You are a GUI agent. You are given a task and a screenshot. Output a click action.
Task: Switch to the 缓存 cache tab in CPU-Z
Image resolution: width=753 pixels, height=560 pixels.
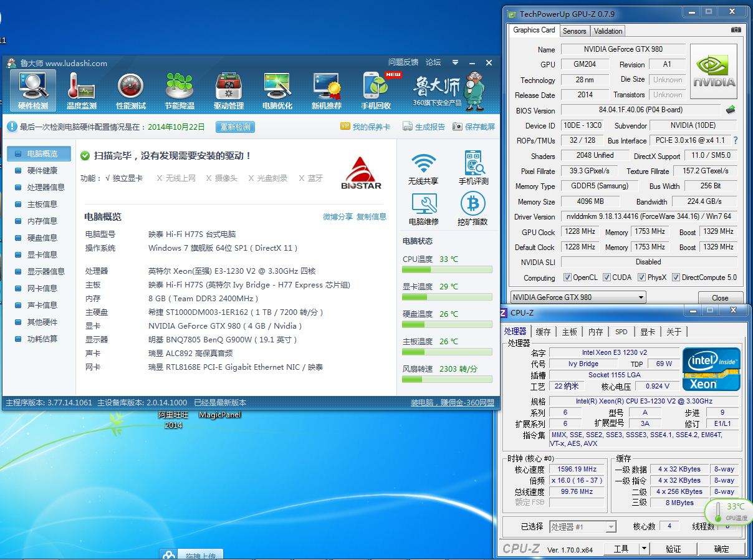(x=543, y=332)
